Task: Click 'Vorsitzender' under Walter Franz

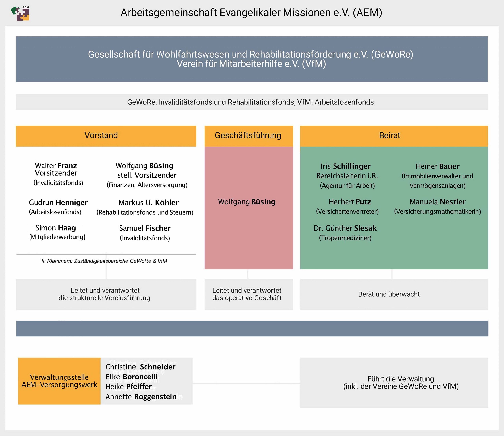Action: pos(56,173)
